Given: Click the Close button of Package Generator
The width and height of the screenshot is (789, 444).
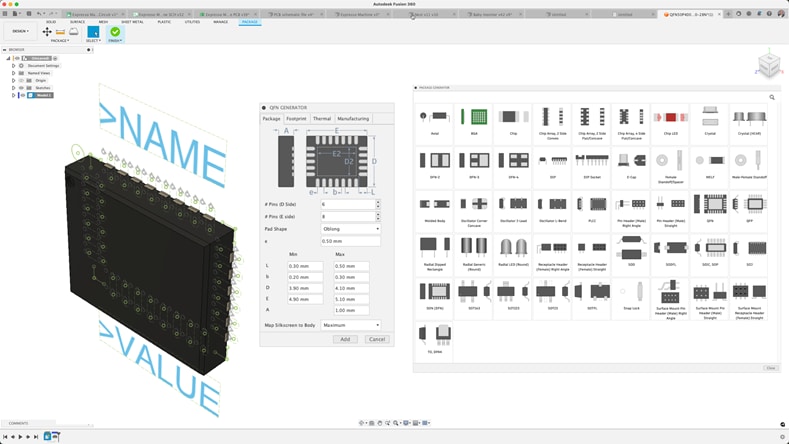Looking at the screenshot, I should point(770,368).
